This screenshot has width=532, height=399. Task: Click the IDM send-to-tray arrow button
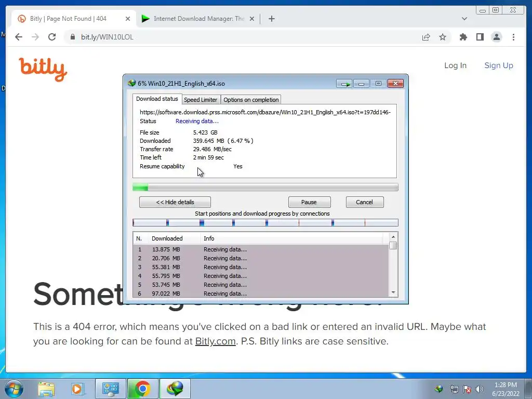tap(344, 84)
